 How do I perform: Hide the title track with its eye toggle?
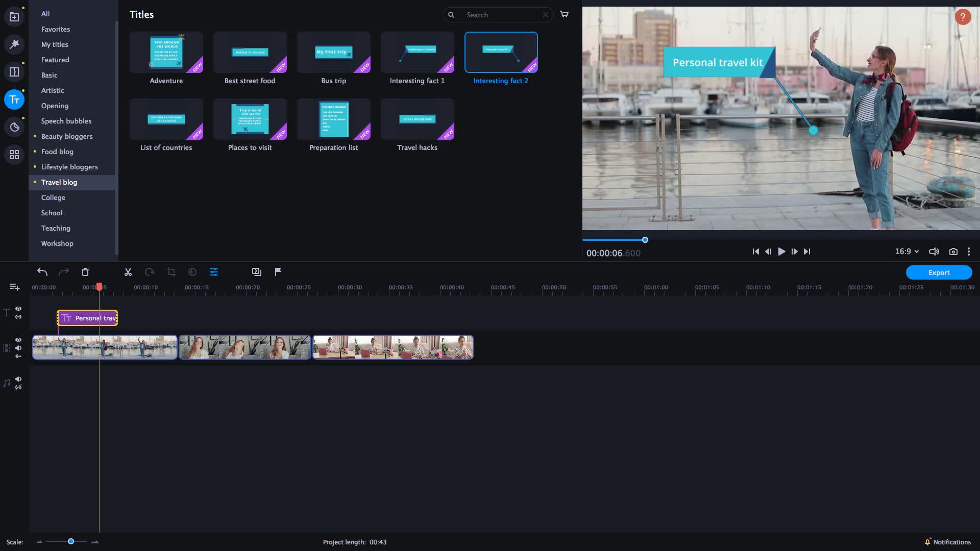[18, 308]
